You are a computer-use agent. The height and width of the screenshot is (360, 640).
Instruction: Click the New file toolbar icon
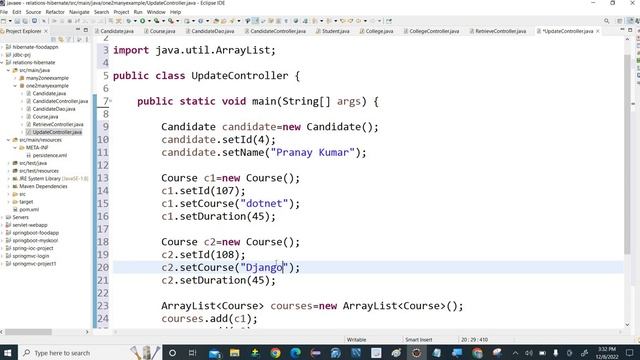pyautogui.click(x=4, y=21)
